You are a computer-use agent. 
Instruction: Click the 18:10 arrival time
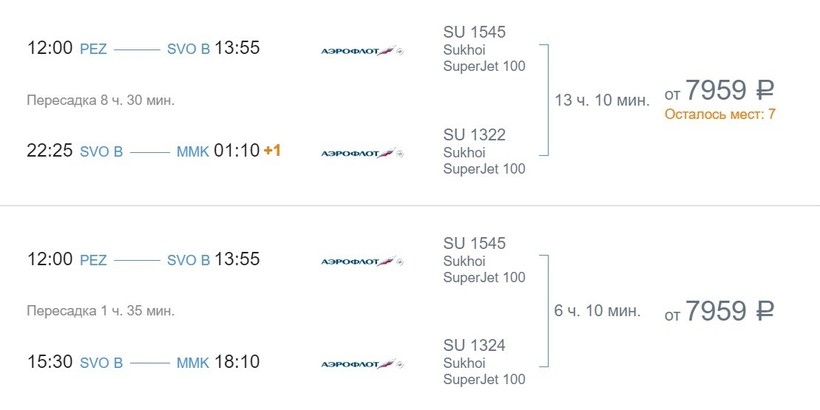[x=237, y=362]
